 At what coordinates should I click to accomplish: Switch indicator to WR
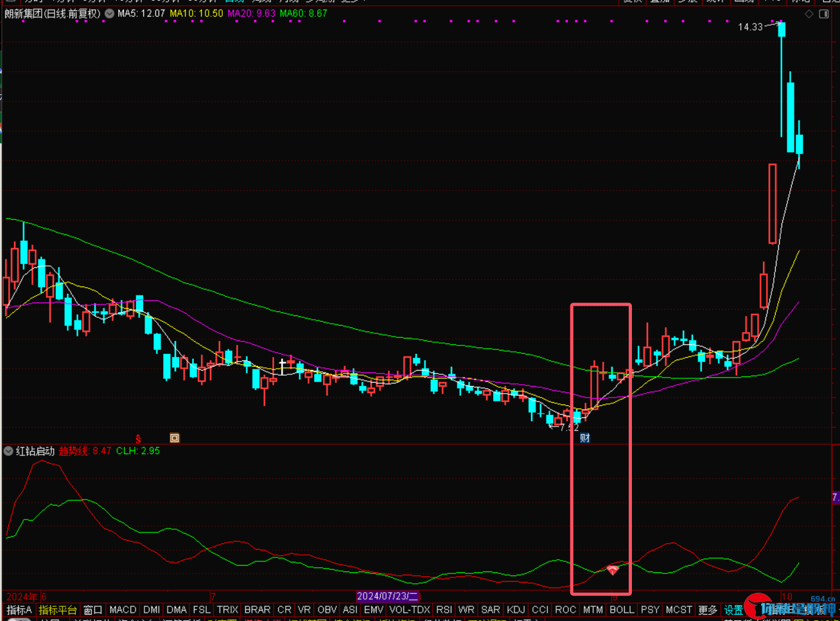coord(466,609)
